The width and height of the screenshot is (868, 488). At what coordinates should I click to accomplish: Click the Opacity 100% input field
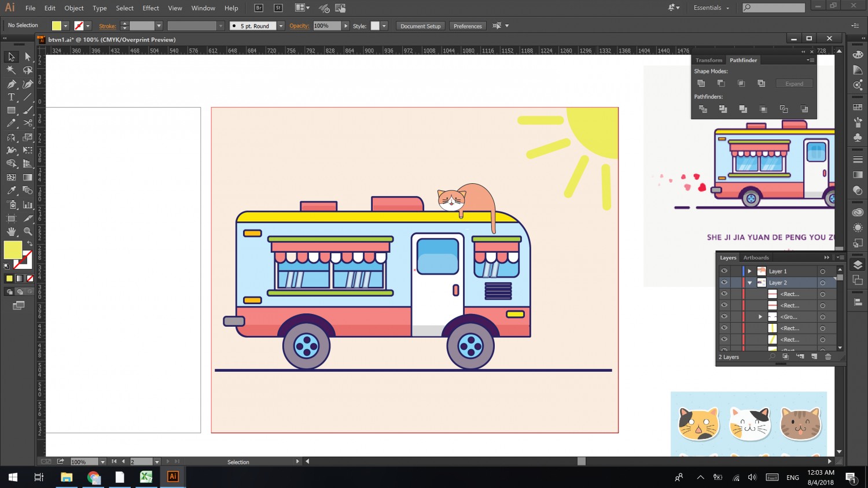[x=328, y=26]
